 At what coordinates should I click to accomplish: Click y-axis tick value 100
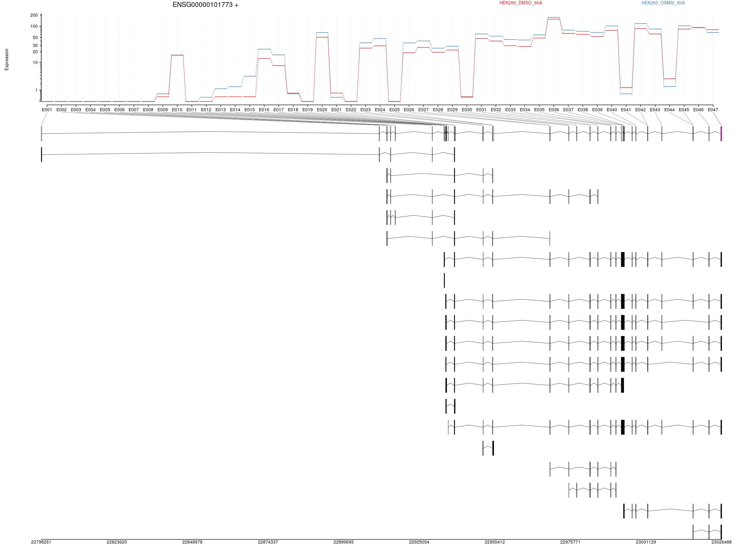pyautogui.click(x=34, y=26)
